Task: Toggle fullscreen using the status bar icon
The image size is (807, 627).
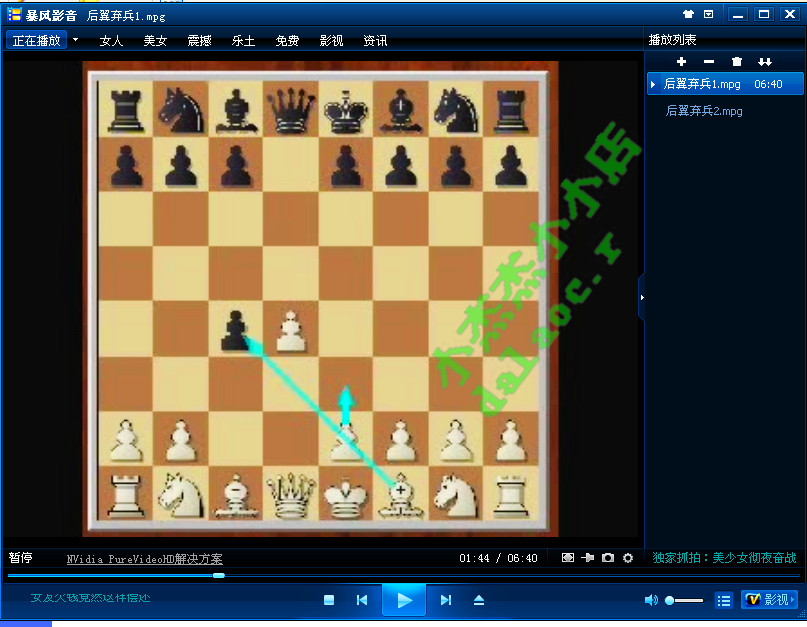Action: 568,558
